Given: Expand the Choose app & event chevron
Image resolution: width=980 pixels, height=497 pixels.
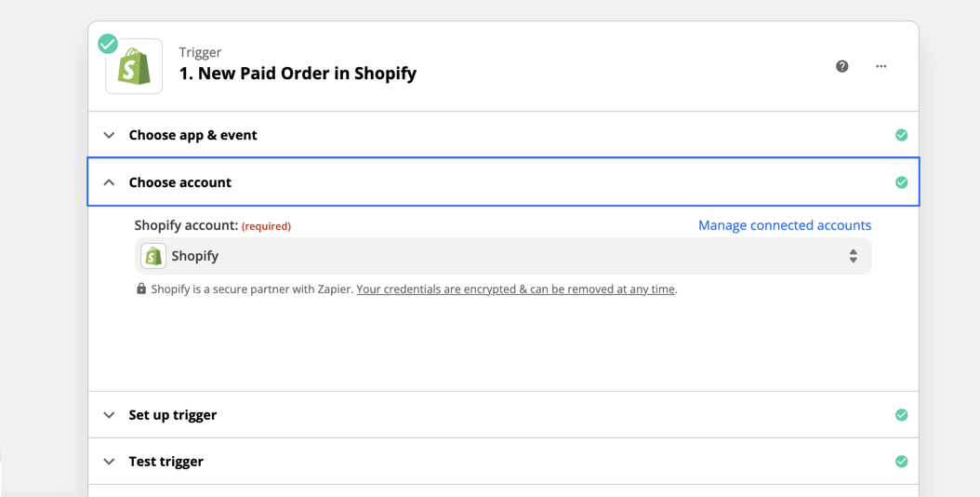Looking at the screenshot, I should pyautogui.click(x=109, y=135).
